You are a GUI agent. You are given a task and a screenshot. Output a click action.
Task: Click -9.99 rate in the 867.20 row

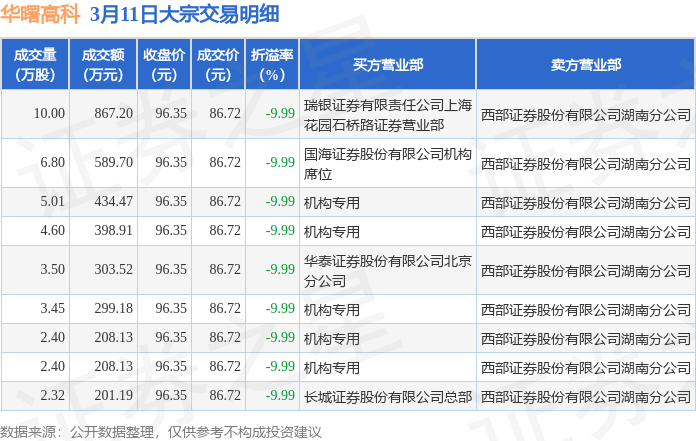tap(280, 114)
